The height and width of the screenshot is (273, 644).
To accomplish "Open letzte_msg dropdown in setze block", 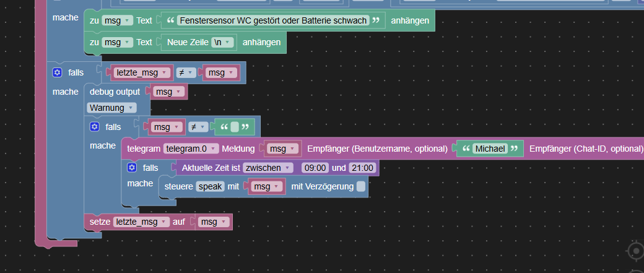I will coord(141,222).
